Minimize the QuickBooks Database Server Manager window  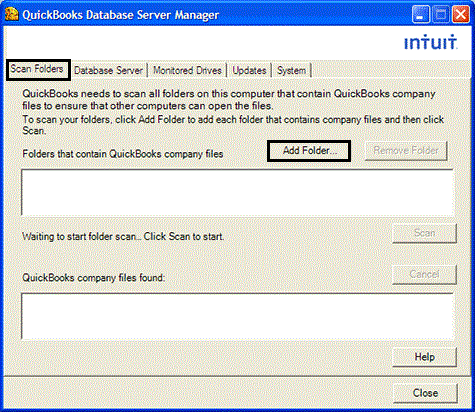421,14
